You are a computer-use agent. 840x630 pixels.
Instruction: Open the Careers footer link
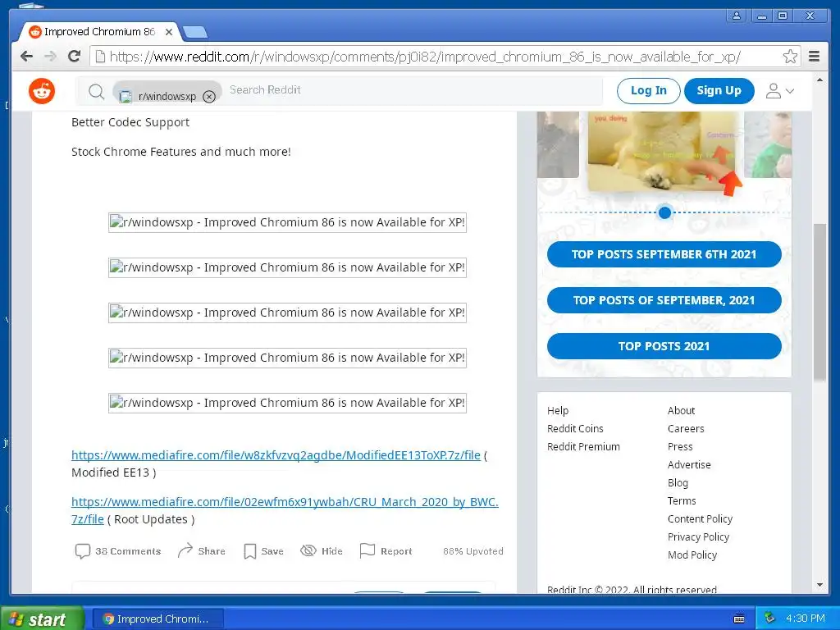(686, 428)
